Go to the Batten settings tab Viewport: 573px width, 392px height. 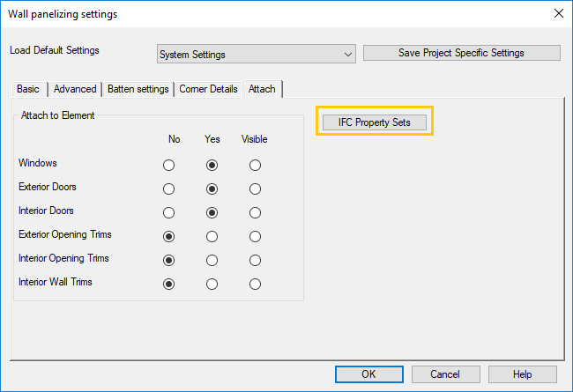tap(138, 89)
